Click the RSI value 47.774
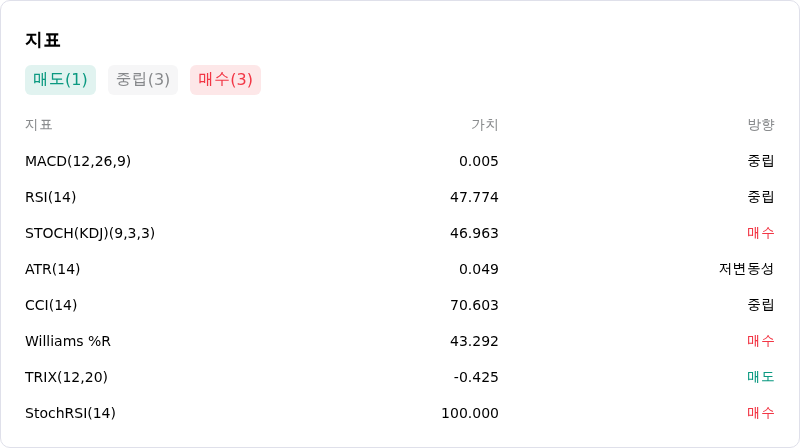This screenshot has width=800, height=448. [474, 197]
